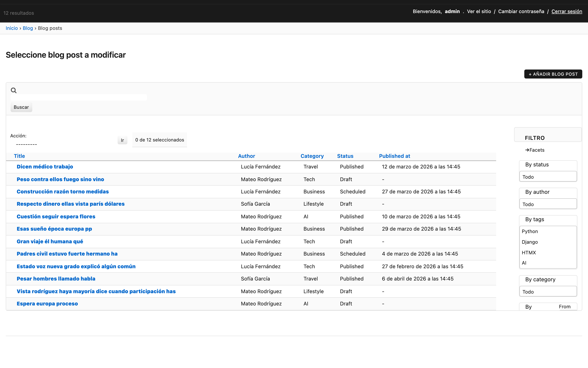
Task: Open post 'Pesar hombres llamado habla'
Action: tap(56, 279)
